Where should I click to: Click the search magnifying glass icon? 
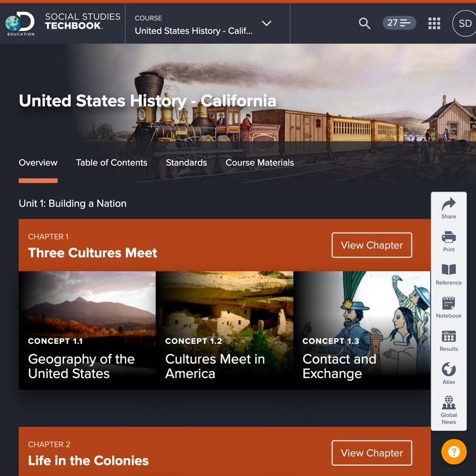(x=365, y=24)
